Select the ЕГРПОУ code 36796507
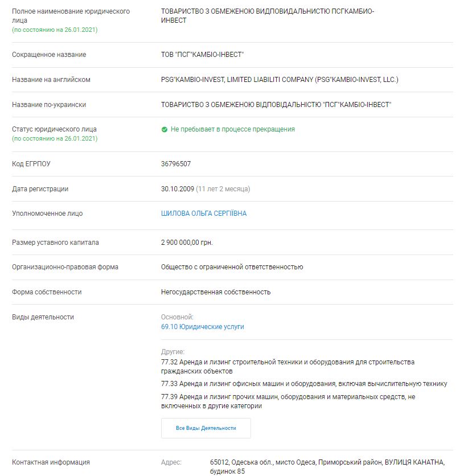 point(176,164)
